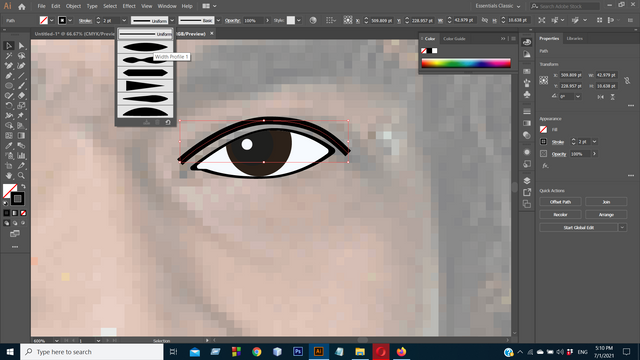Image resolution: width=640 pixels, height=360 pixels.
Task: Open the File menu
Action: [x=41, y=6]
